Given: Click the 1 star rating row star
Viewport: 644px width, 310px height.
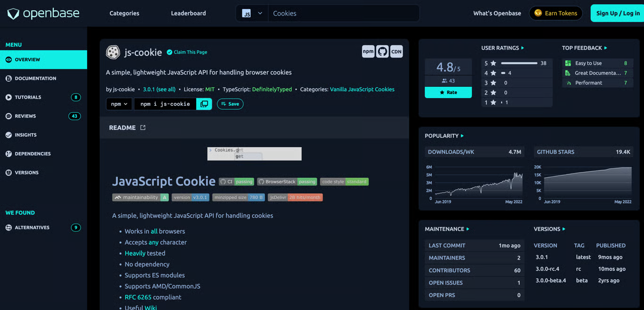Looking at the screenshot, I should [x=494, y=102].
